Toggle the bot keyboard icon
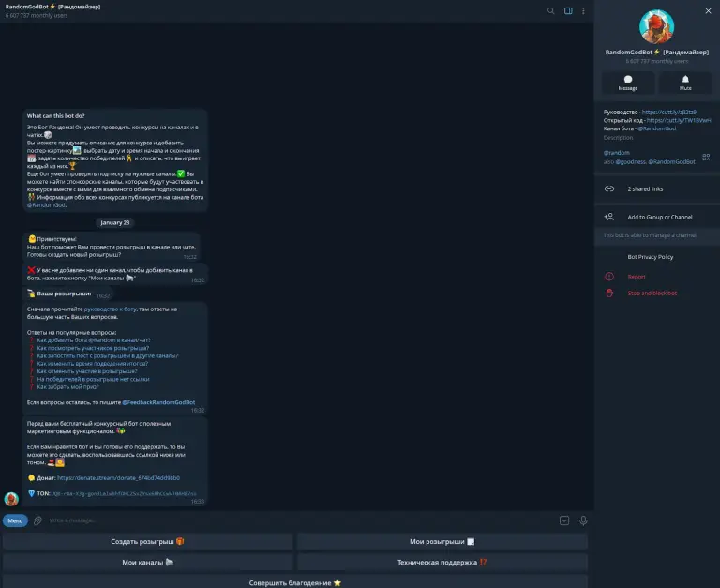Image resolution: width=720 pixels, height=588 pixels. [x=564, y=520]
